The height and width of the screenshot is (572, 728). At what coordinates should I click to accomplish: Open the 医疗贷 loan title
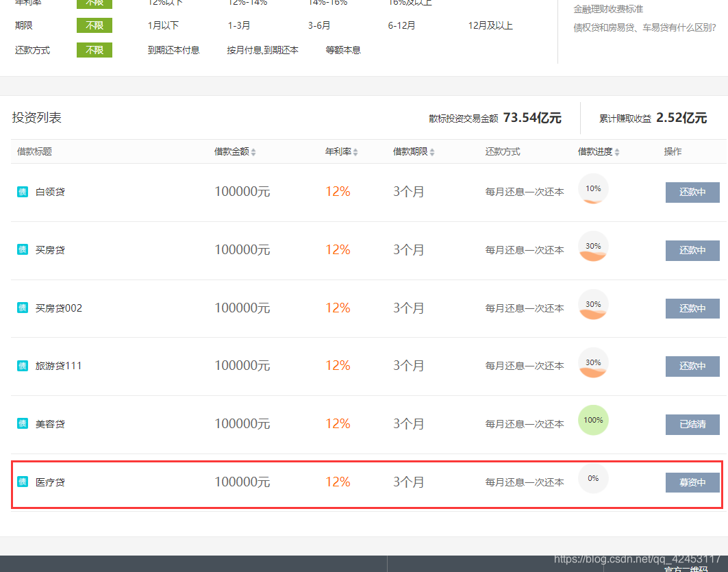[x=50, y=482]
